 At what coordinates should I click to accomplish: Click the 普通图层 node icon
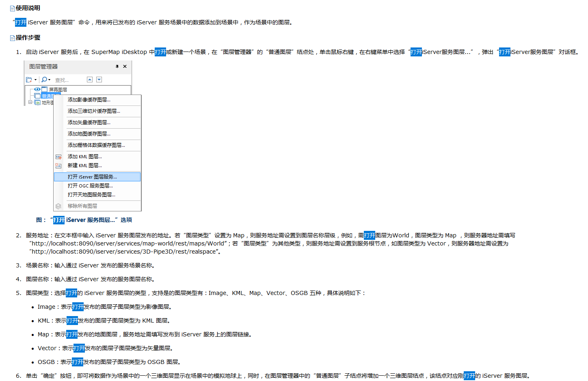(37, 96)
